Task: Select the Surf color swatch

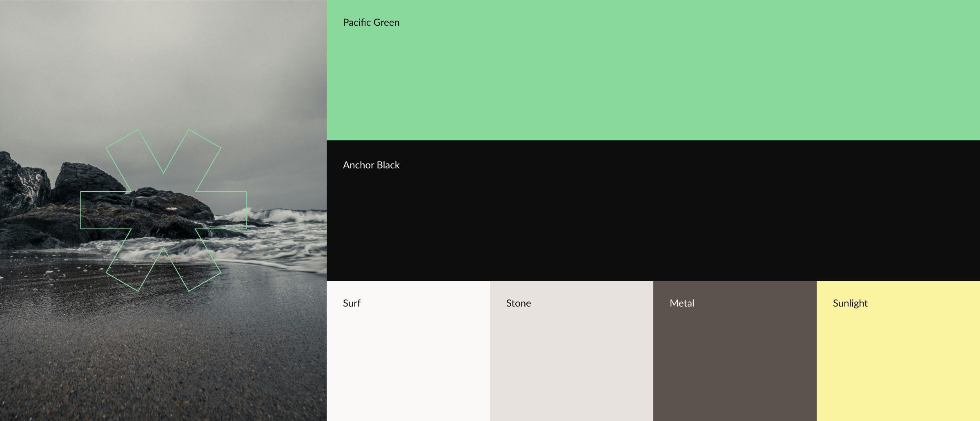Action: [408, 360]
